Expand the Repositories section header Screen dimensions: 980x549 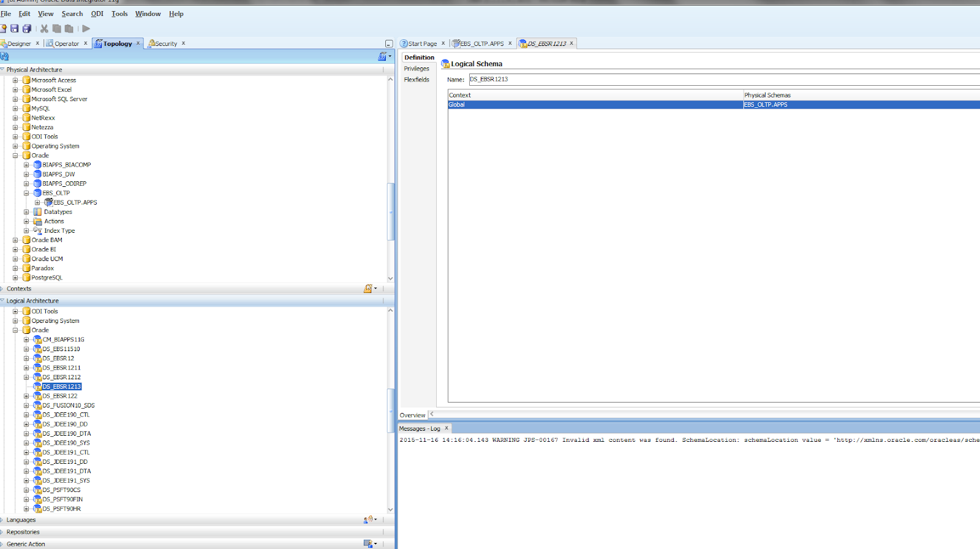[23, 532]
